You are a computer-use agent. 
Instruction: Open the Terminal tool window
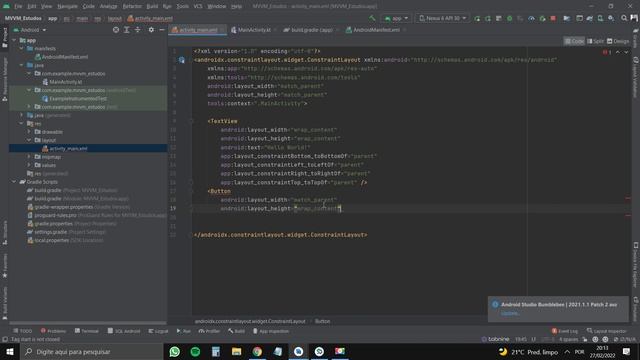coord(87,331)
